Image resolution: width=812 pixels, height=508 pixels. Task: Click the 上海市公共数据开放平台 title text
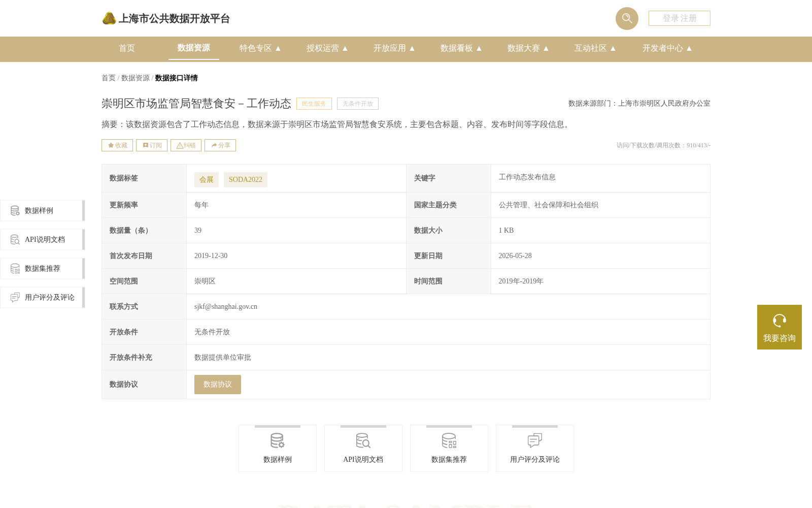coord(174,19)
